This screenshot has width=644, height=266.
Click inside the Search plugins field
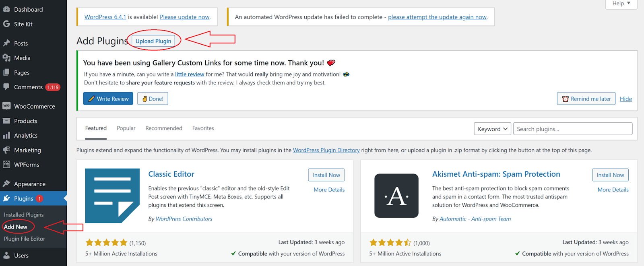572,129
